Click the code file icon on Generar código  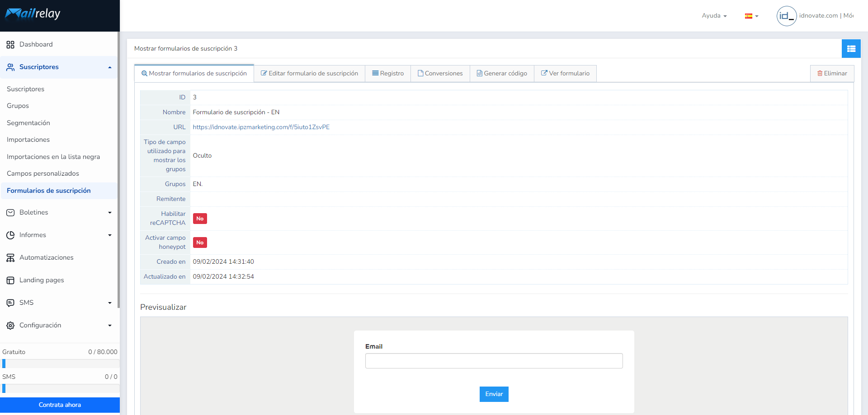tap(480, 74)
